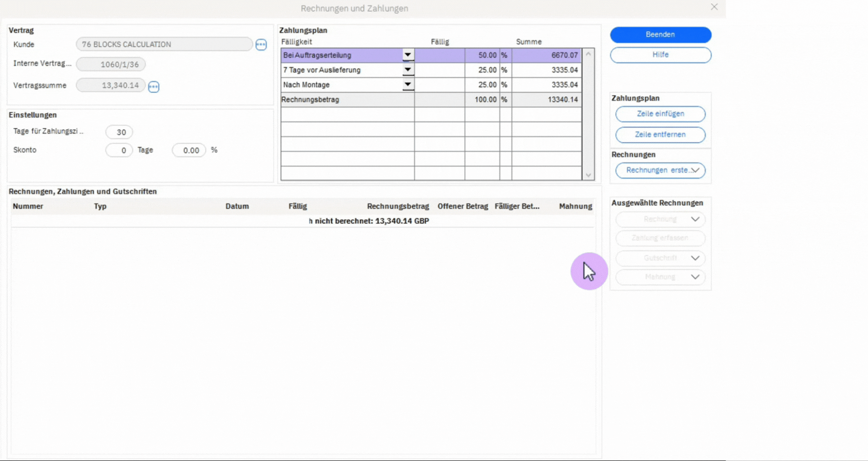Expand the 7 Tage vor Auslieferung dropdown

click(x=407, y=70)
